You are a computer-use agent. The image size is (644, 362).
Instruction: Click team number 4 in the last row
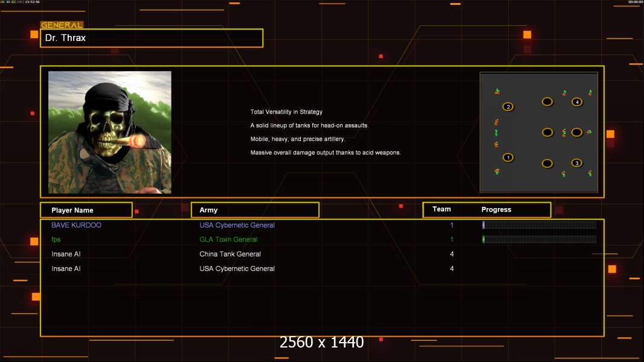tap(452, 268)
